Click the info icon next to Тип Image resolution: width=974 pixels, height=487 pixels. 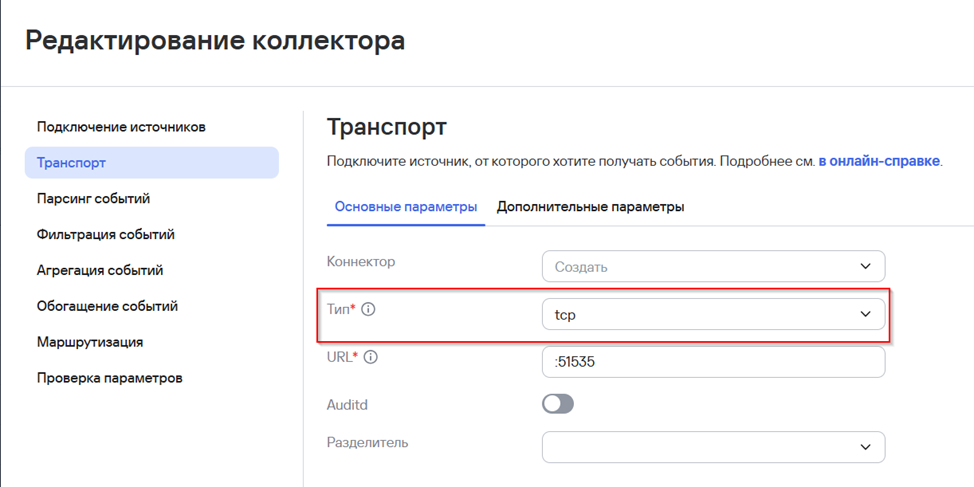(368, 310)
